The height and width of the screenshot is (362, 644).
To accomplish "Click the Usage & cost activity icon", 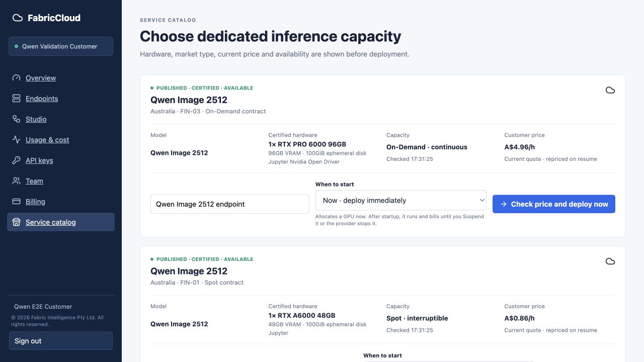I will pos(17,140).
